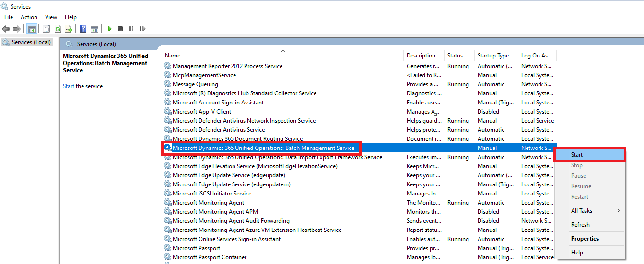Click the Start the service link

pyautogui.click(x=68, y=86)
